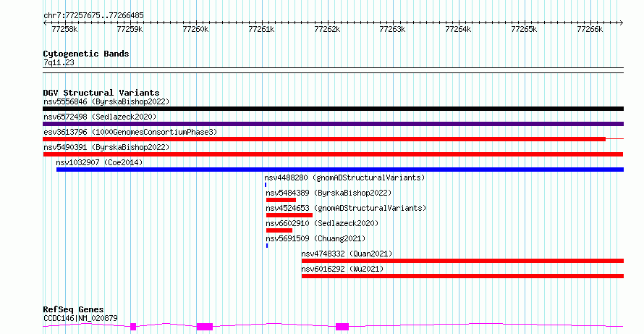Open the nsv5484389 (ByrskaBishop2022) label
The height and width of the screenshot is (334, 644).
pyautogui.click(x=329, y=193)
